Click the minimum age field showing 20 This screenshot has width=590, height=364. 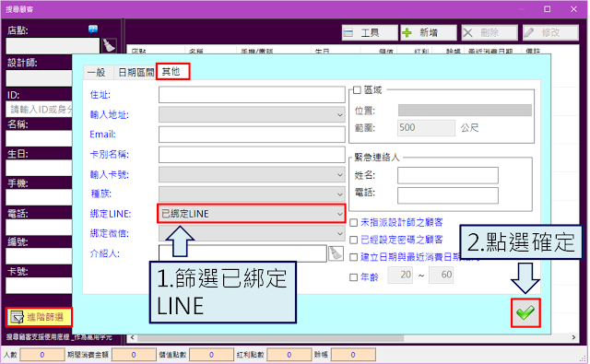coord(400,276)
